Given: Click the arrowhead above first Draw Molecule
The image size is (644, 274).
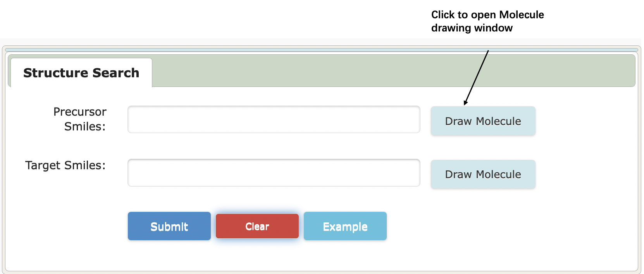Looking at the screenshot, I should (466, 102).
